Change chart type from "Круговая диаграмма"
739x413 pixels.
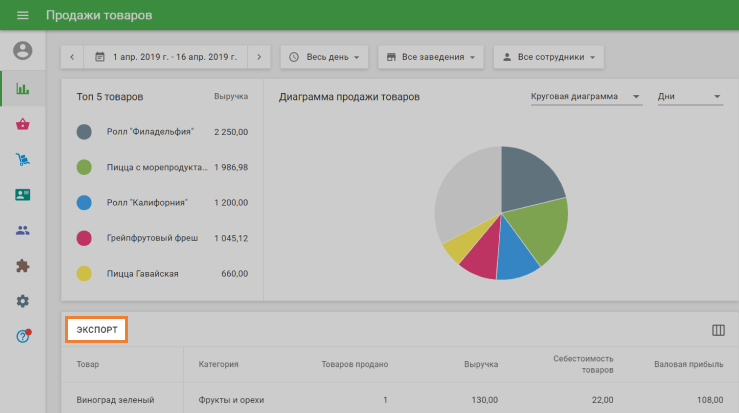tap(585, 97)
